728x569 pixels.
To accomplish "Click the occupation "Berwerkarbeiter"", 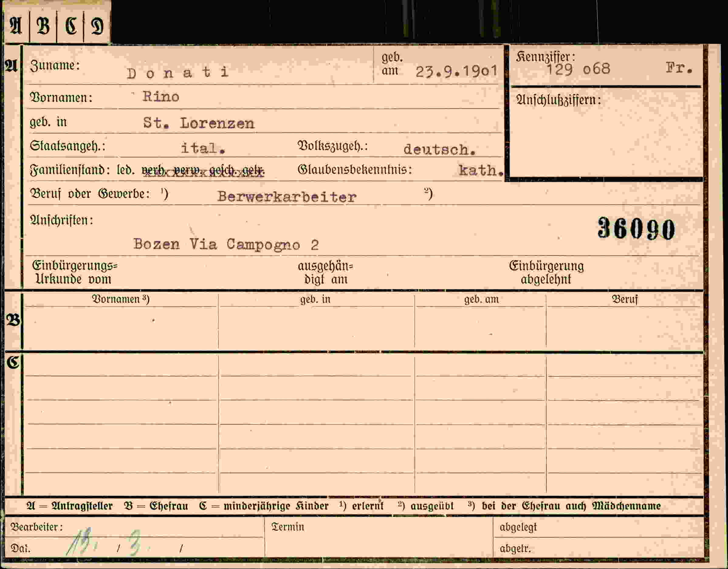I will [287, 196].
